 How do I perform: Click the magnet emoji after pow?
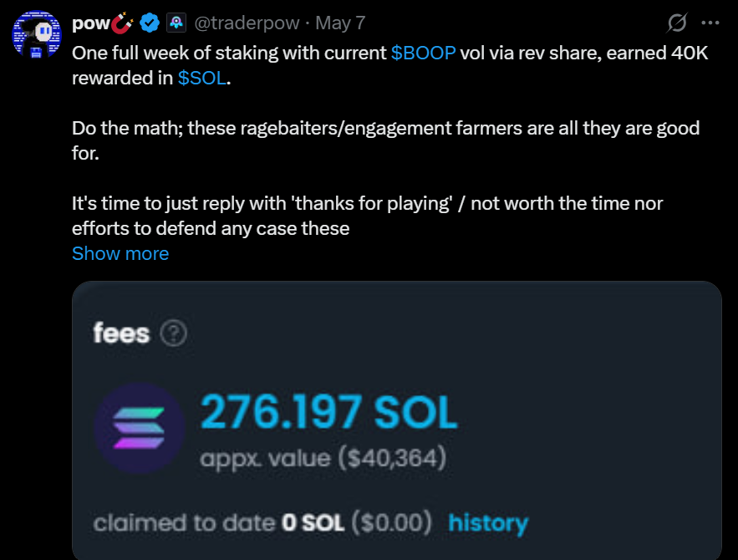coord(122,23)
